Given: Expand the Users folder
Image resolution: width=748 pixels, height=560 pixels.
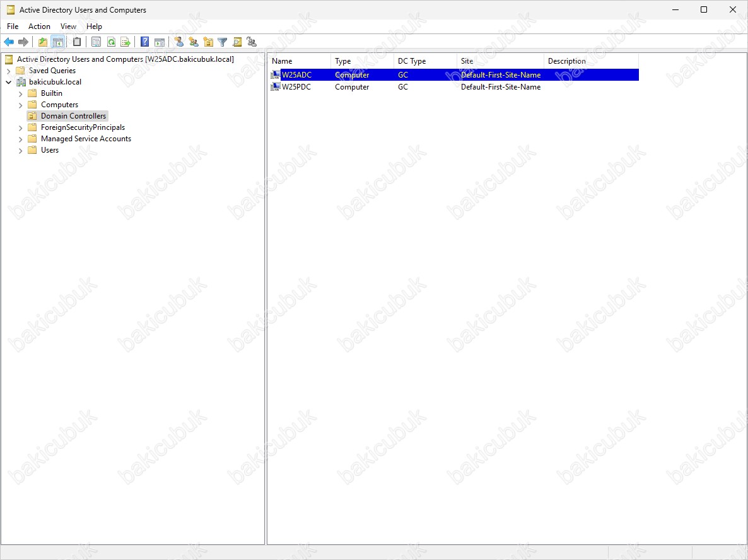Looking at the screenshot, I should pos(21,150).
